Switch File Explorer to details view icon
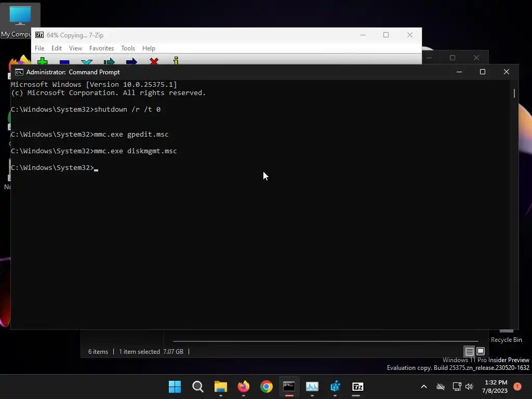The width and height of the screenshot is (532, 399). [469, 351]
